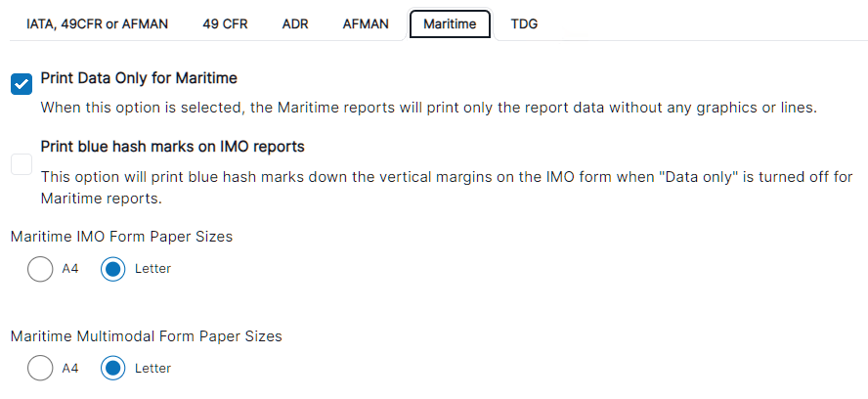Select Letter radio button for IMO Form
The image size is (868, 399).
113,269
